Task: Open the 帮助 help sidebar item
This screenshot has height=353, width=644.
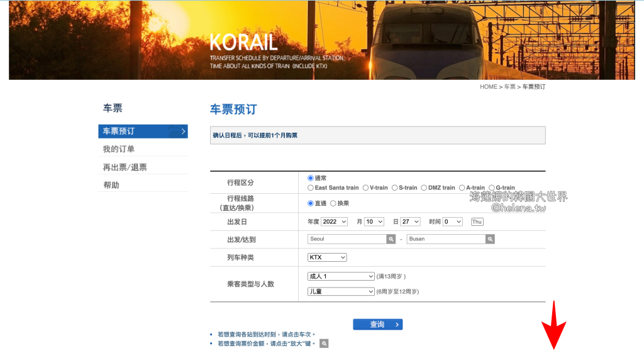Action: (x=111, y=185)
